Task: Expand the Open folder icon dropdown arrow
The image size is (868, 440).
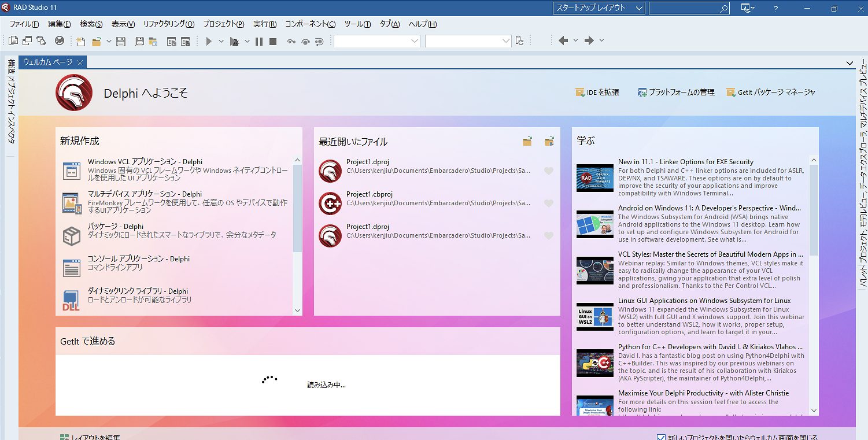Action: 108,41
